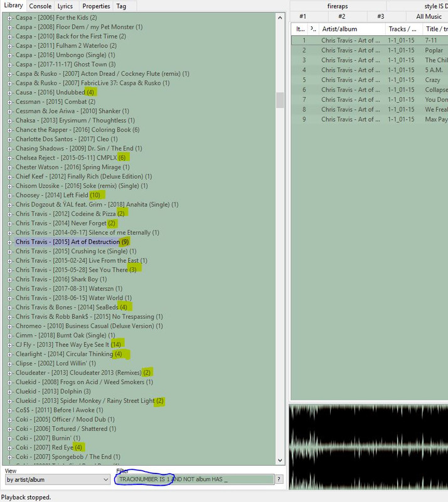Image resolution: width=448 pixels, height=502 pixels.
Task: Open the Properties tab
Action: click(96, 6)
